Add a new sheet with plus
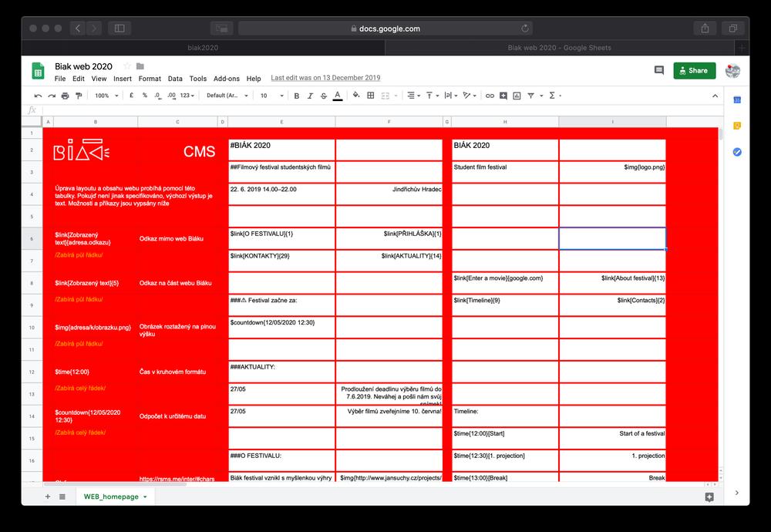The height and width of the screenshot is (532, 771). [48, 497]
